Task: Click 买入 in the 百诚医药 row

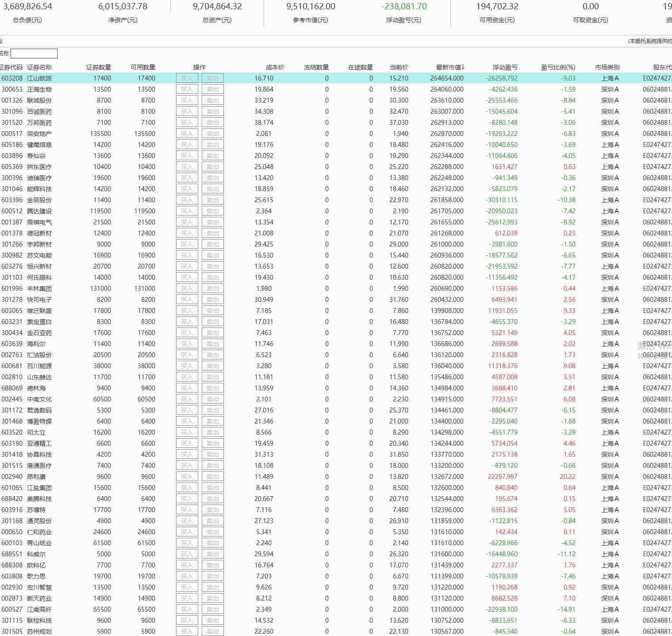Action: [x=187, y=112]
